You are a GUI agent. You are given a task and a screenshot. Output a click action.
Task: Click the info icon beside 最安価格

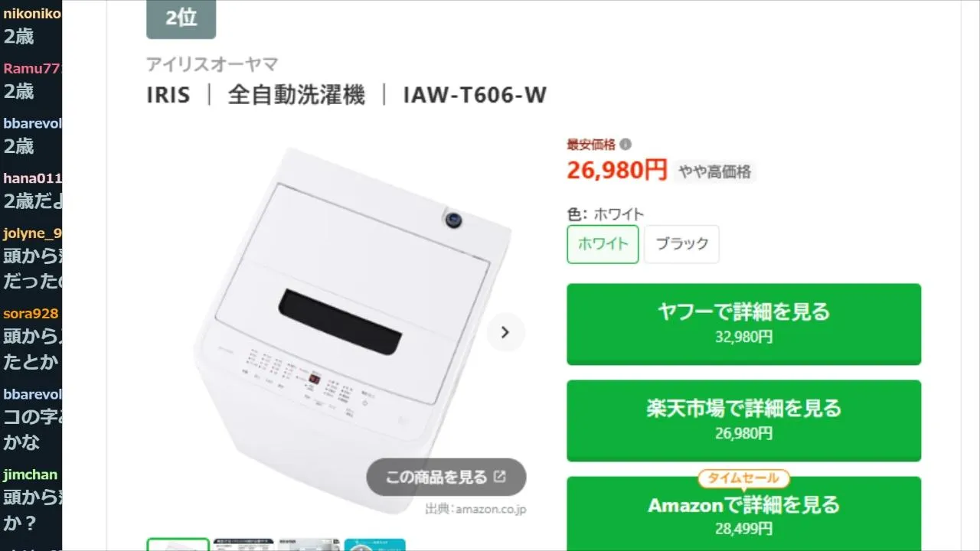pyautogui.click(x=626, y=144)
